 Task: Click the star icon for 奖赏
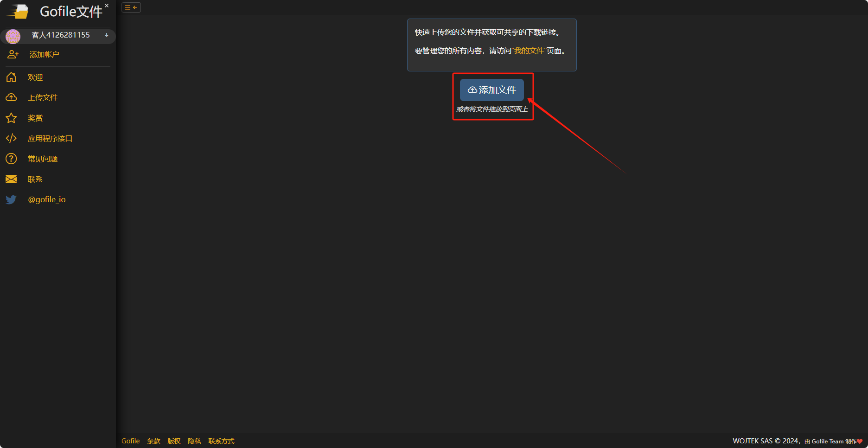point(11,118)
